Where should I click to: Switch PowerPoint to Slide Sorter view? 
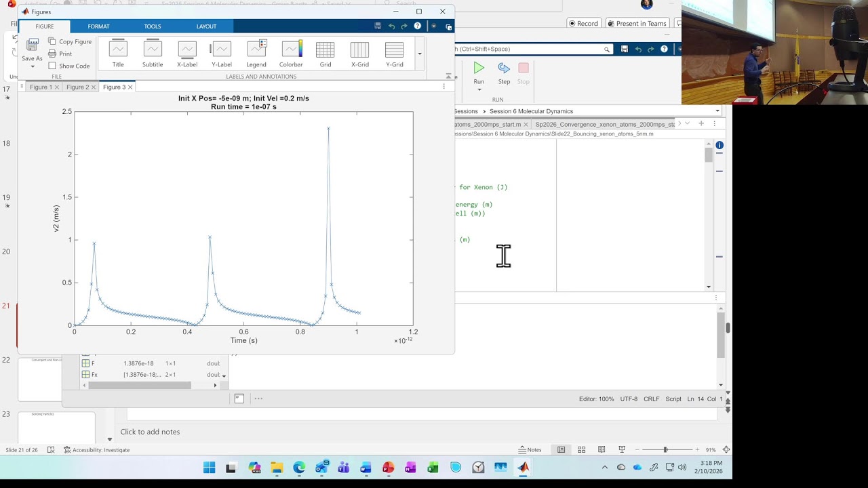pyautogui.click(x=581, y=449)
